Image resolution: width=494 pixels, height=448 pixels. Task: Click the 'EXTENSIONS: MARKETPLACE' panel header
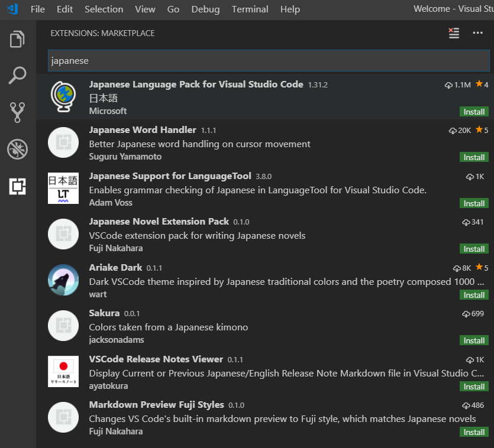coord(103,33)
